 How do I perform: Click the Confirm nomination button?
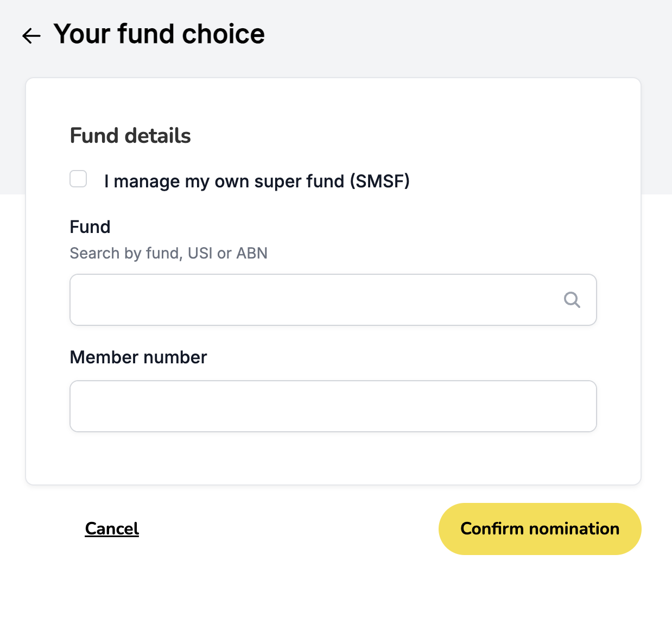(x=540, y=529)
